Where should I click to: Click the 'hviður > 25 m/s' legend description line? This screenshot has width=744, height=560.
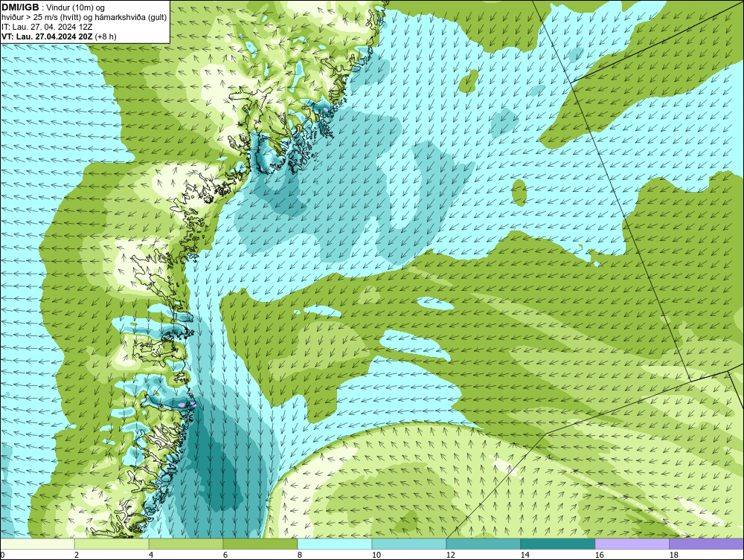(x=84, y=18)
